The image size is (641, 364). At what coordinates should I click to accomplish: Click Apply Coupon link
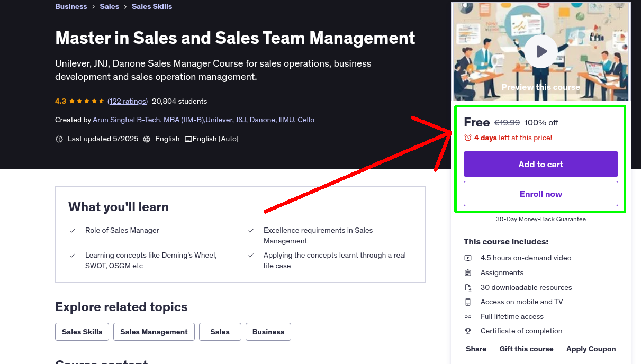click(591, 349)
